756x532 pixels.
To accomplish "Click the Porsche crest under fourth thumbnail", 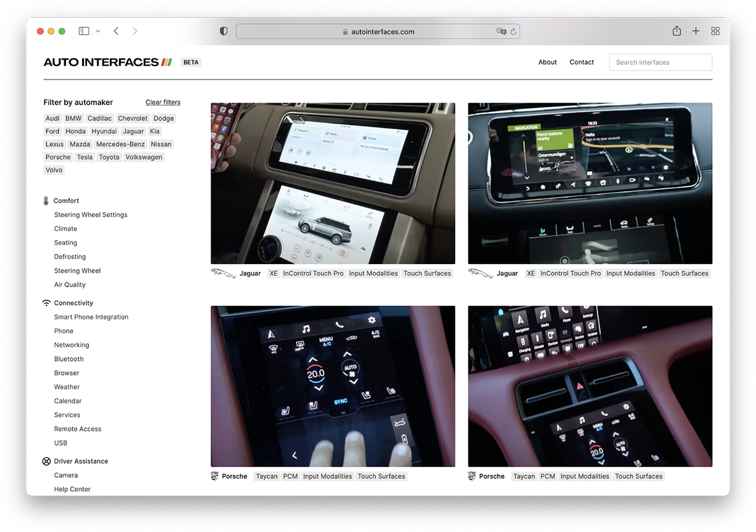I will [x=472, y=477].
